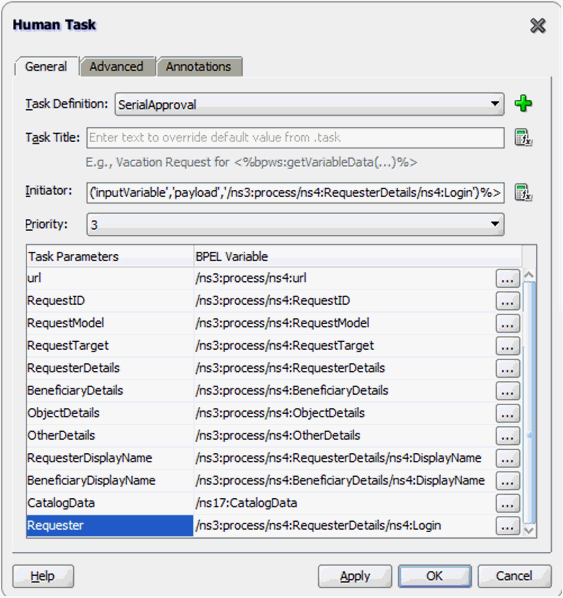Screen dimensions: 563x598
Task: Confirm with the OK button
Action: pyautogui.click(x=434, y=576)
